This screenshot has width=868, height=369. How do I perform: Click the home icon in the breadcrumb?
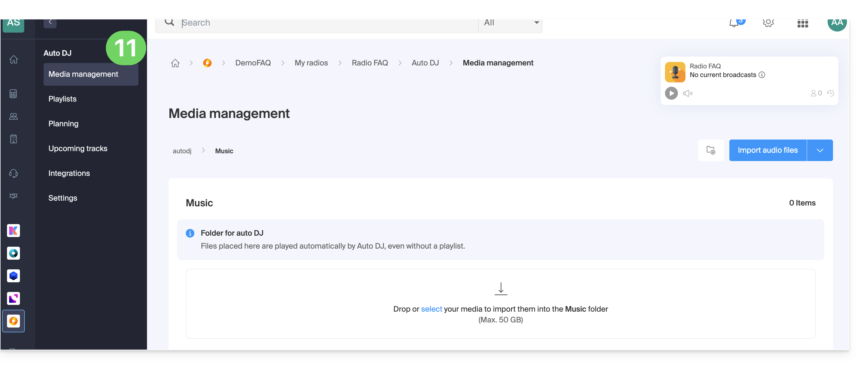point(175,63)
